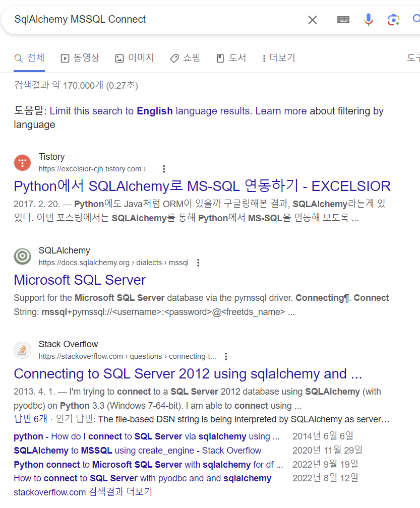
Task: Click the excelsior-cjh.tistory.com URL text
Action: pos(96,169)
